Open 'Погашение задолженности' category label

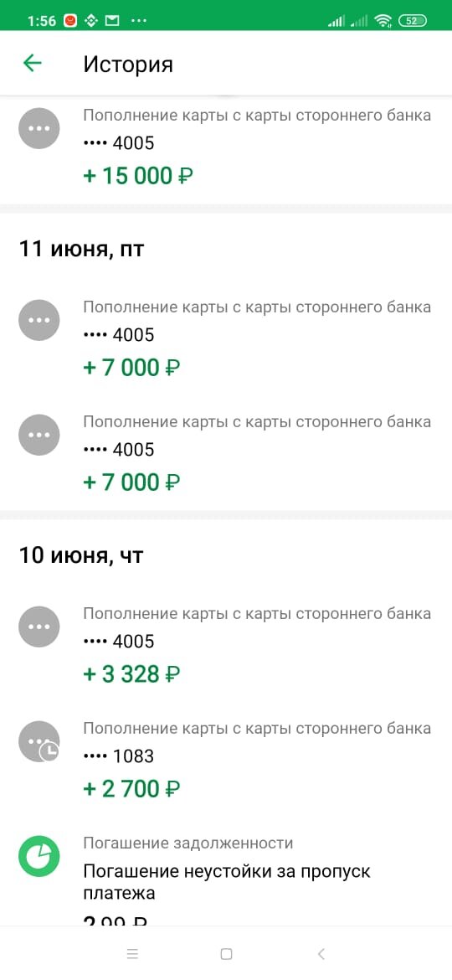188,843
